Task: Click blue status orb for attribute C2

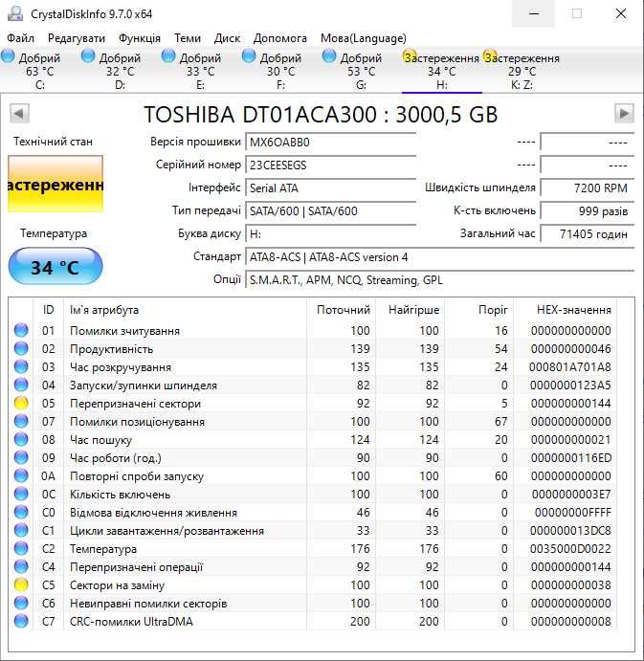Action: tap(21, 548)
